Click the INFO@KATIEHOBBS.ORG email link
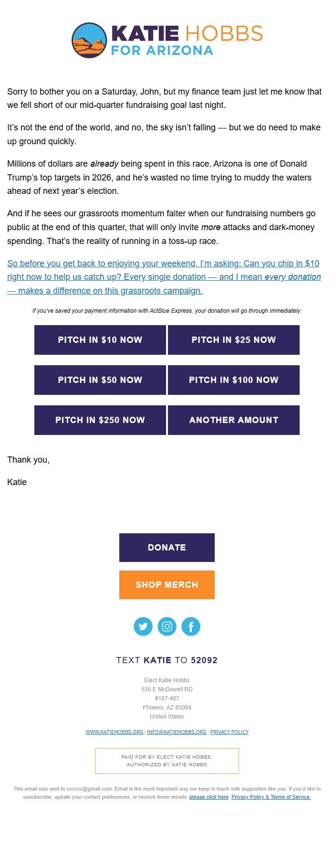The width and height of the screenshot is (334, 868). (x=177, y=732)
